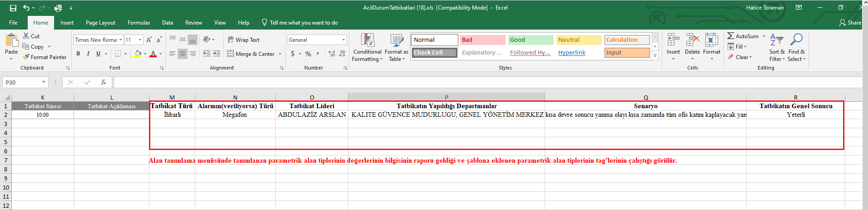Toggle Bold formatting
868x210 pixels.
(78, 54)
